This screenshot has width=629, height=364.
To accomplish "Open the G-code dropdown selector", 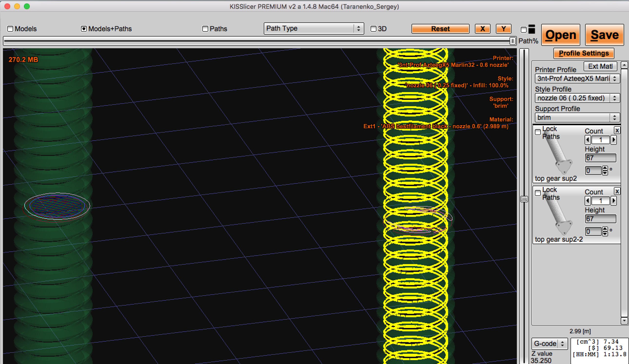I will point(549,344).
